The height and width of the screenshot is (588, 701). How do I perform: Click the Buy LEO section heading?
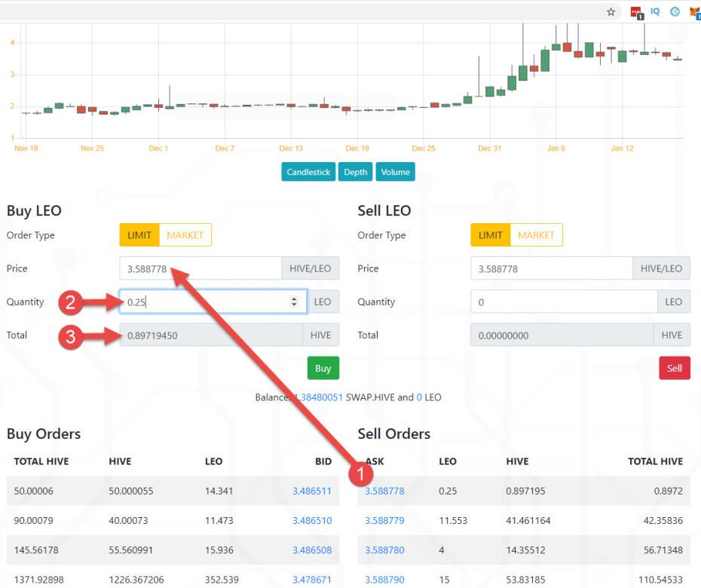(x=35, y=210)
